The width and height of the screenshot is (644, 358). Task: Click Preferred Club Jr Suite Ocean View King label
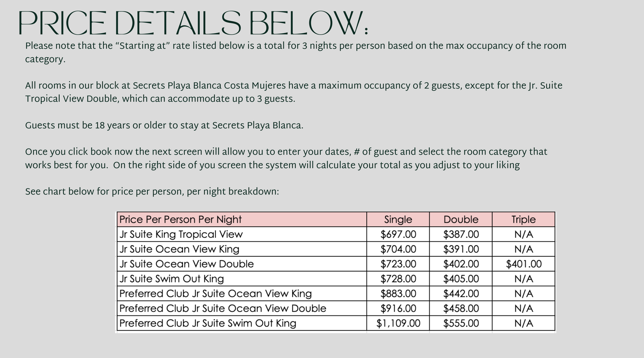(215, 294)
